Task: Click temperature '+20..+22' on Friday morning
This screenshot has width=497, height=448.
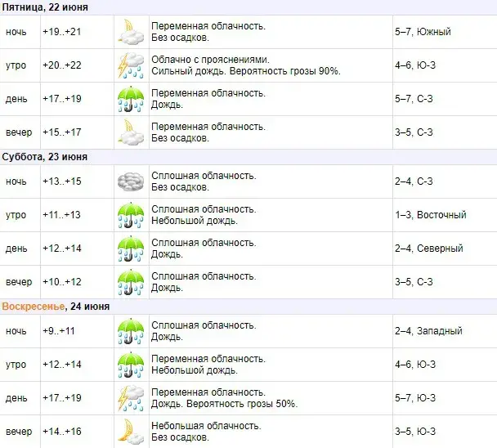Action: point(62,65)
